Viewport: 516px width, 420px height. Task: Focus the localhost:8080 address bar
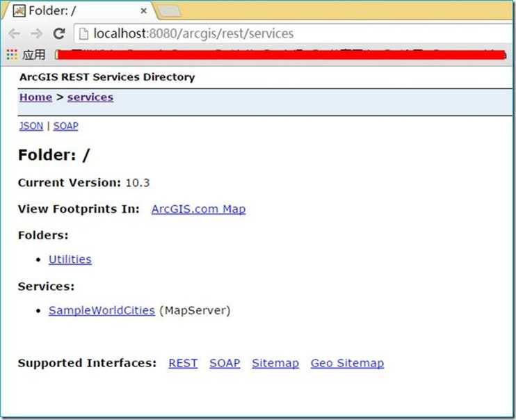coord(293,33)
